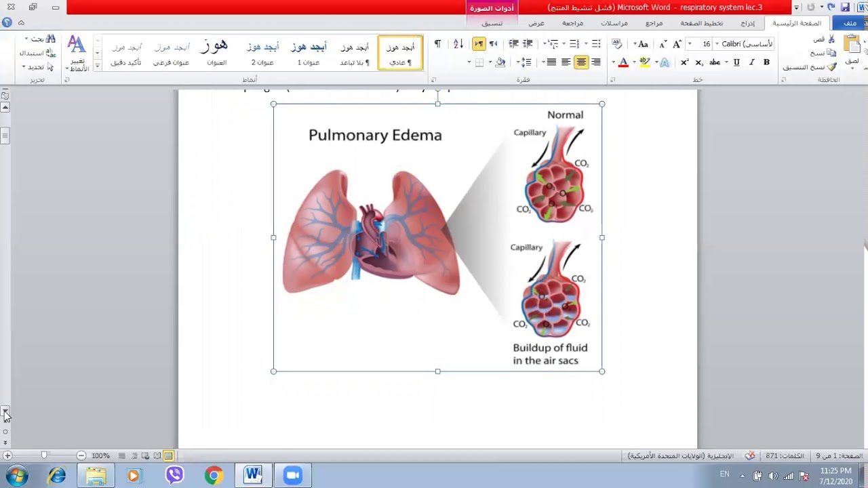The height and width of the screenshot is (488, 868).
Task: Open font name Calibri dropdown
Action: (717, 44)
